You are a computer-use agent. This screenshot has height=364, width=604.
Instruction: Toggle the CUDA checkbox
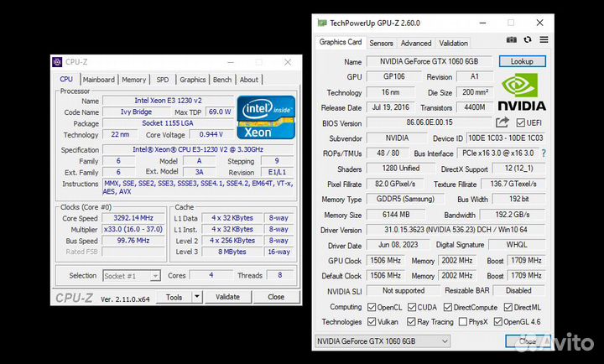coord(412,307)
